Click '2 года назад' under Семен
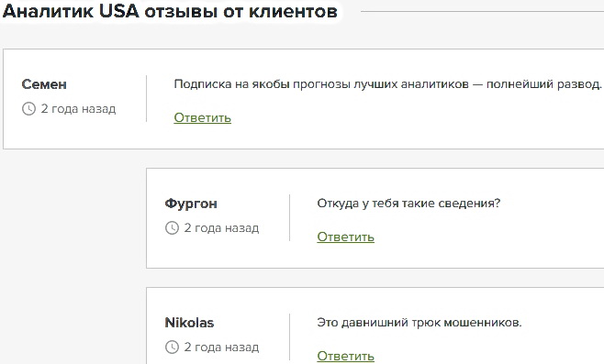The image size is (604, 364). (x=78, y=109)
